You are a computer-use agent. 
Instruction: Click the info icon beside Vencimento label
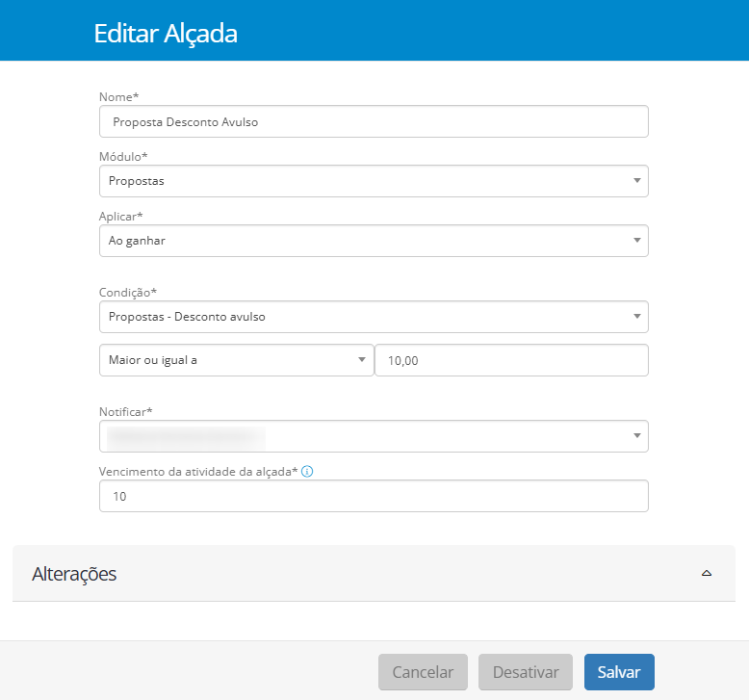tap(307, 472)
